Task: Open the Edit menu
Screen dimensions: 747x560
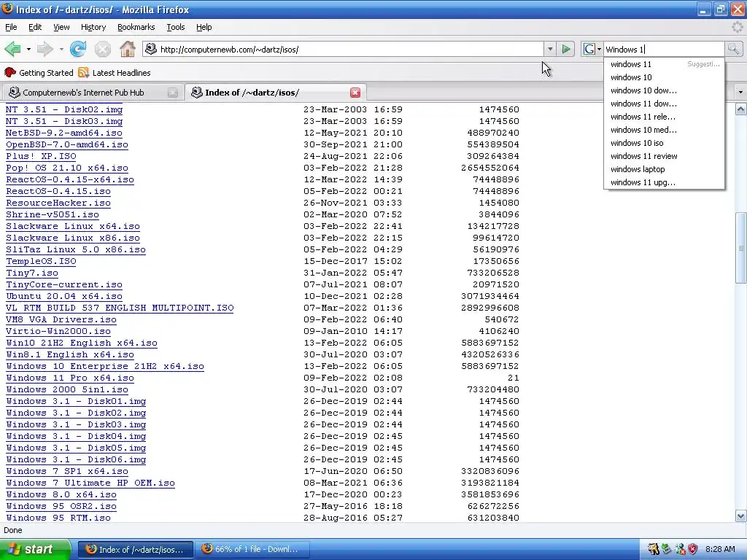Action: [x=35, y=27]
